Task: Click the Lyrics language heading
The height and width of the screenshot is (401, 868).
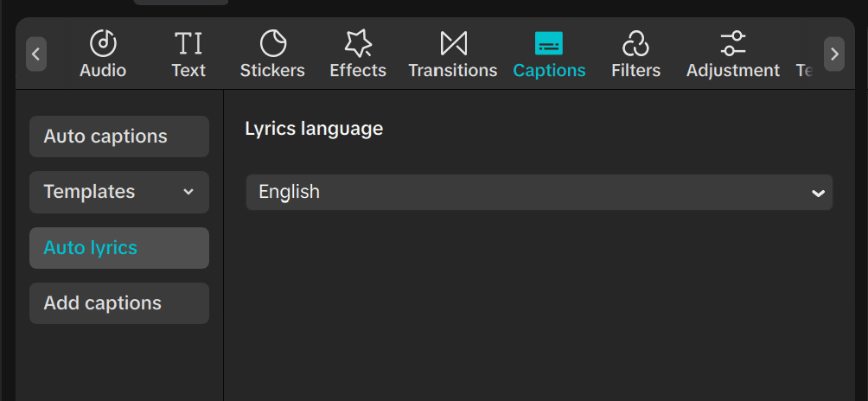Action: [x=314, y=129]
